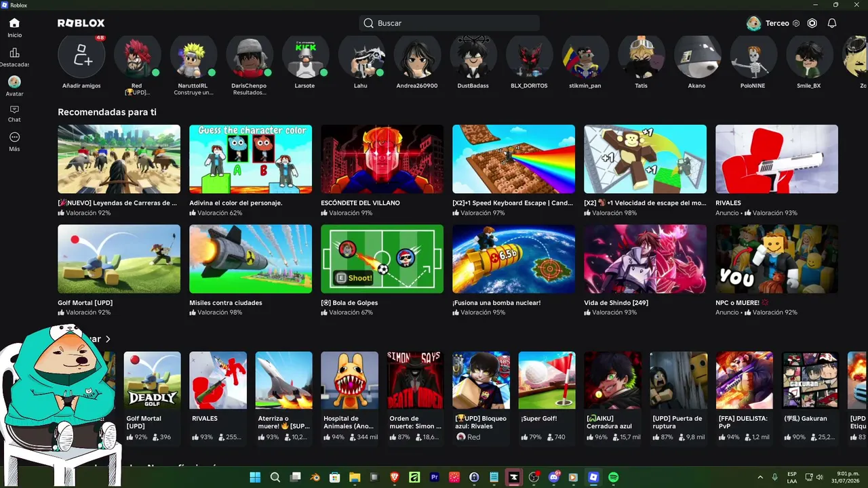Open Adivina el color del personaje thumbnail
Viewport: 868px width, 488px height.
tap(250, 159)
